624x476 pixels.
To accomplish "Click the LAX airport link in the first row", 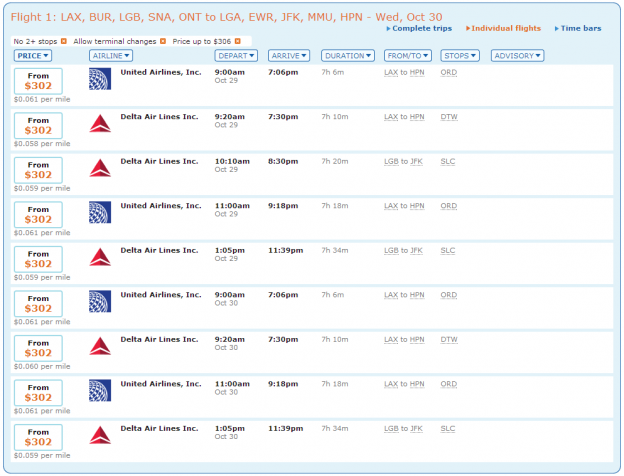I will click(x=391, y=72).
